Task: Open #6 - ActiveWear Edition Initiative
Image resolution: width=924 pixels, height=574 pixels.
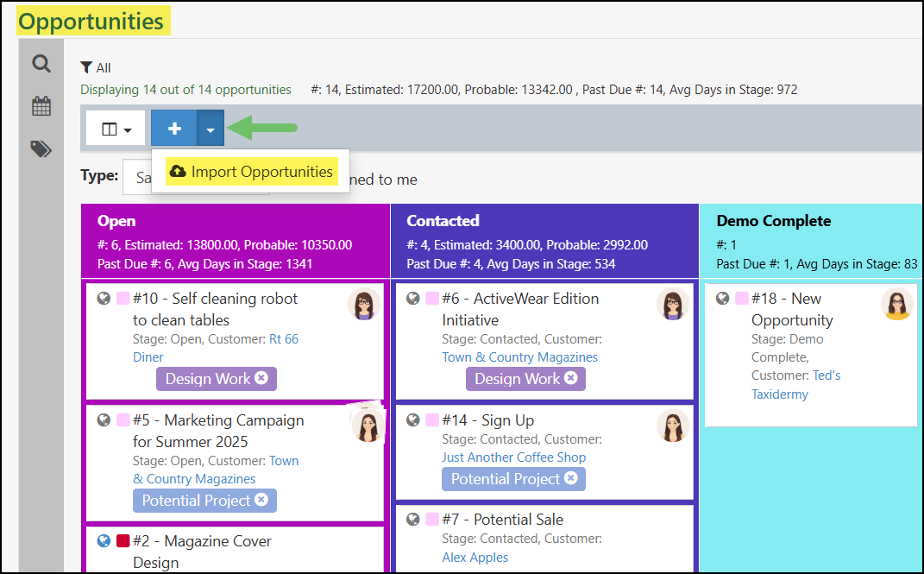Action: coord(520,309)
